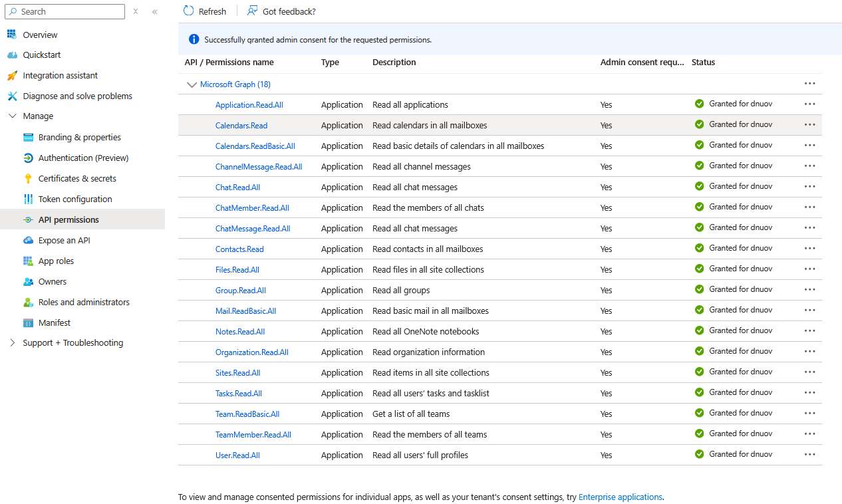Open more options for Calendars.Read row

coord(809,125)
